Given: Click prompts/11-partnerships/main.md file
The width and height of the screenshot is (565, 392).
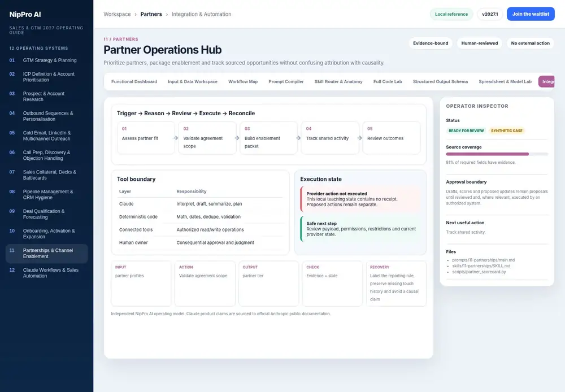Looking at the screenshot, I should click(x=483, y=260).
